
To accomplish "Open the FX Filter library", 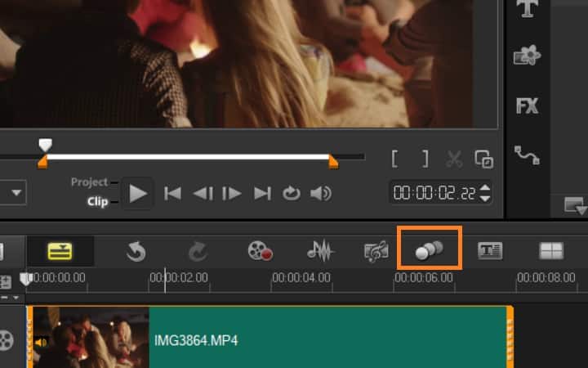I will point(527,105).
